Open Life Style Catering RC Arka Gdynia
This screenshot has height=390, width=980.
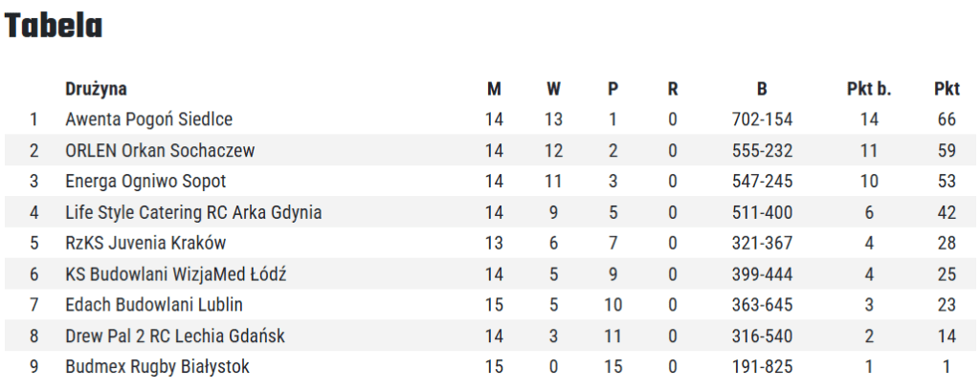point(193,212)
